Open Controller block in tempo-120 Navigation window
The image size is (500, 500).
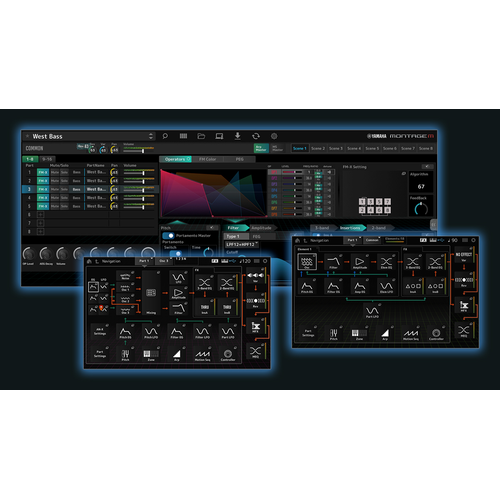tap(228, 355)
